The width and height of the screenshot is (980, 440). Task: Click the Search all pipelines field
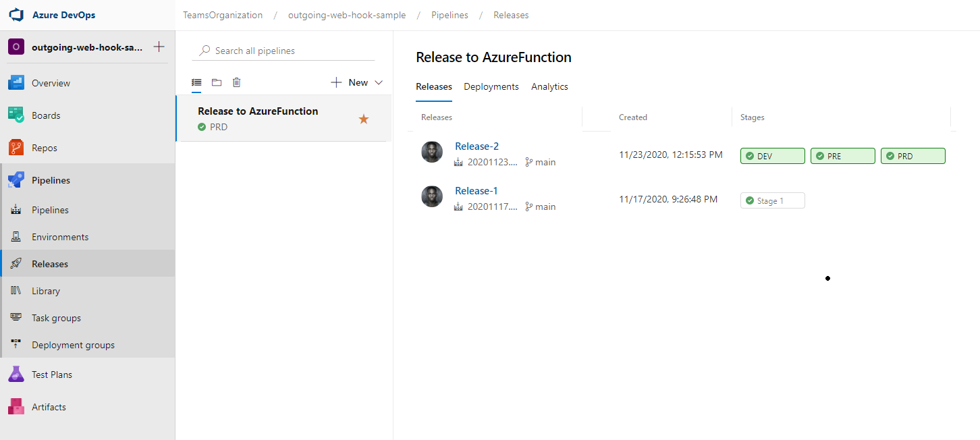coord(283,50)
